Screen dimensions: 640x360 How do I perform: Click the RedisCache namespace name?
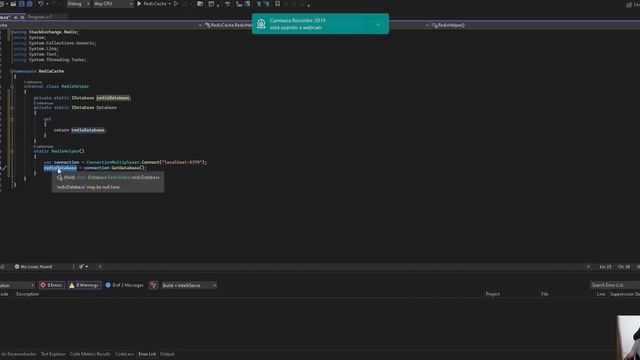tap(51, 71)
